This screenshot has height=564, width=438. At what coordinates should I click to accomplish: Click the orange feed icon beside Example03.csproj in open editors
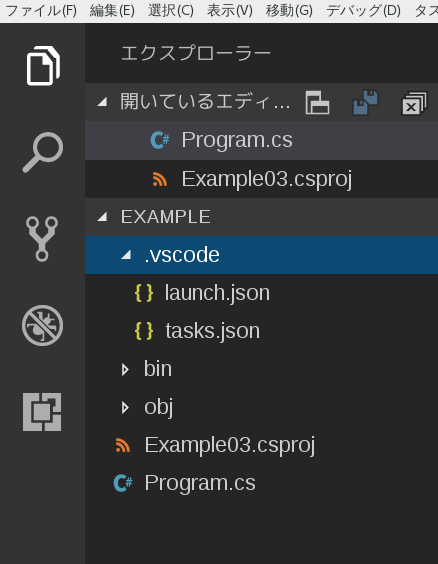click(x=160, y=179)
